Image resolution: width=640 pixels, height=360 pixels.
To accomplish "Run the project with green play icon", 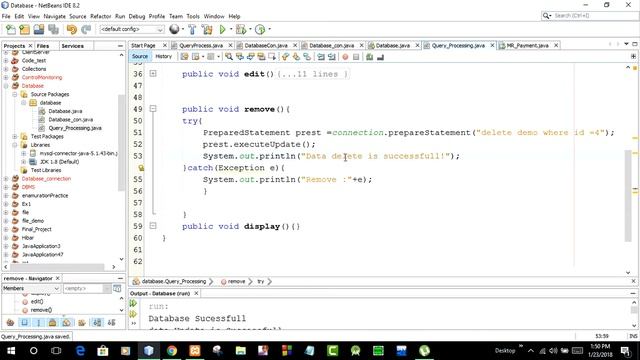I will (222, 29).
